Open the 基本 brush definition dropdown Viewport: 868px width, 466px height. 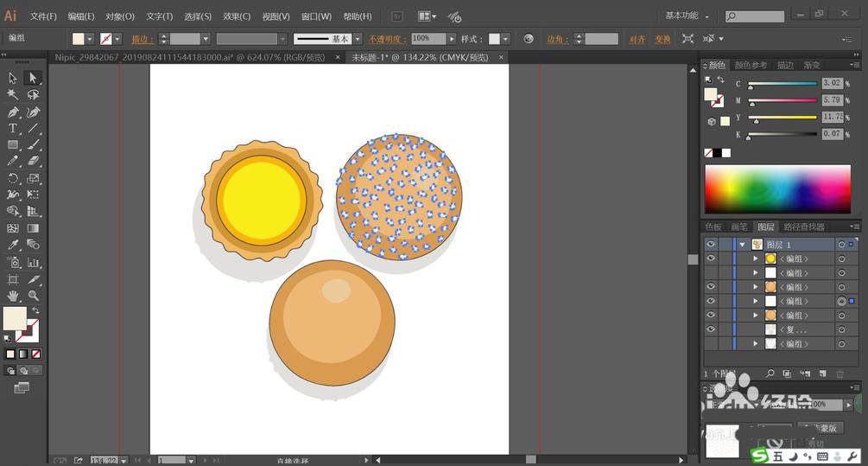pos(358,40)
